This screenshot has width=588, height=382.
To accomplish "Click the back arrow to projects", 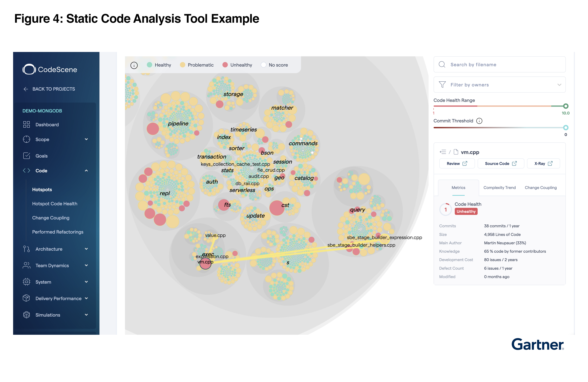I will pos(26,89).
